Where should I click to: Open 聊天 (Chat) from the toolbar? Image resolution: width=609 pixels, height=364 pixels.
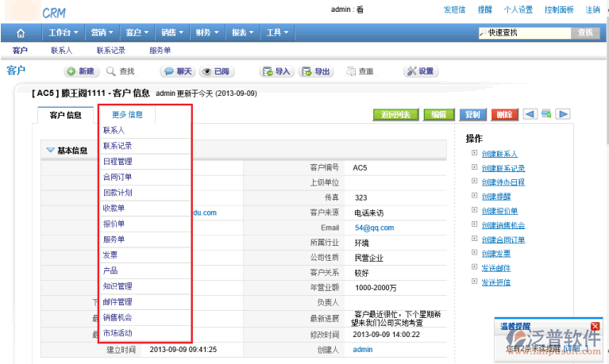pos(178,71)
